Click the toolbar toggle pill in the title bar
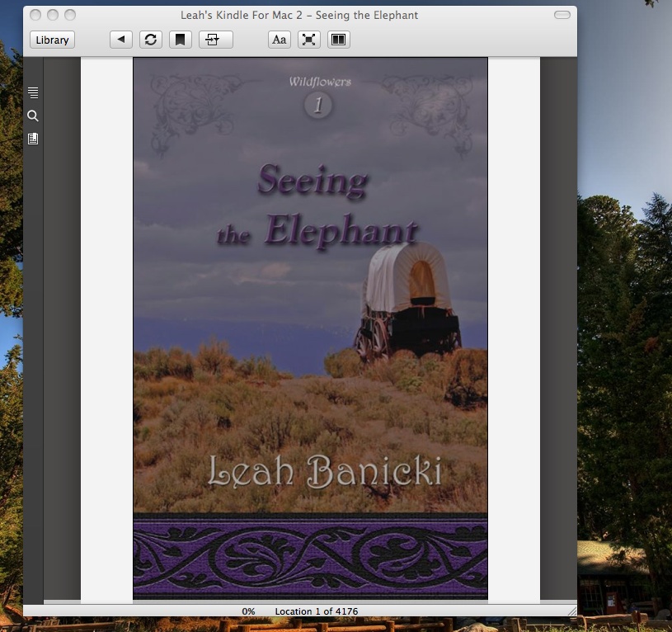 click(562, 15)
